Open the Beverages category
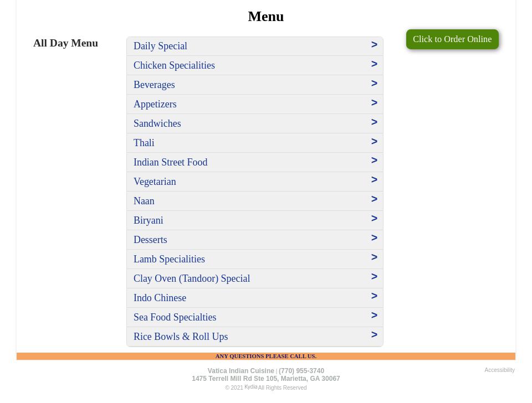Screen dimensions: 532x403 (x=154, y=85)
